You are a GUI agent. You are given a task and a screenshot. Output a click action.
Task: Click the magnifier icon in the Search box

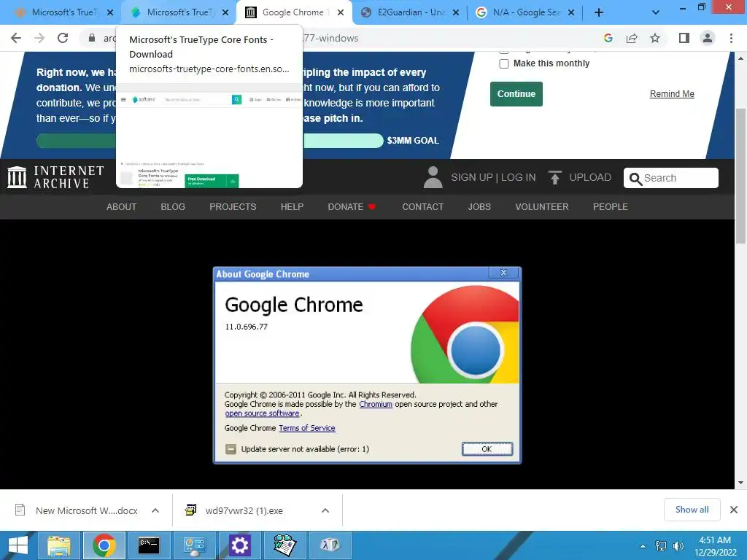pyautogui.click(x=635, y=179)
